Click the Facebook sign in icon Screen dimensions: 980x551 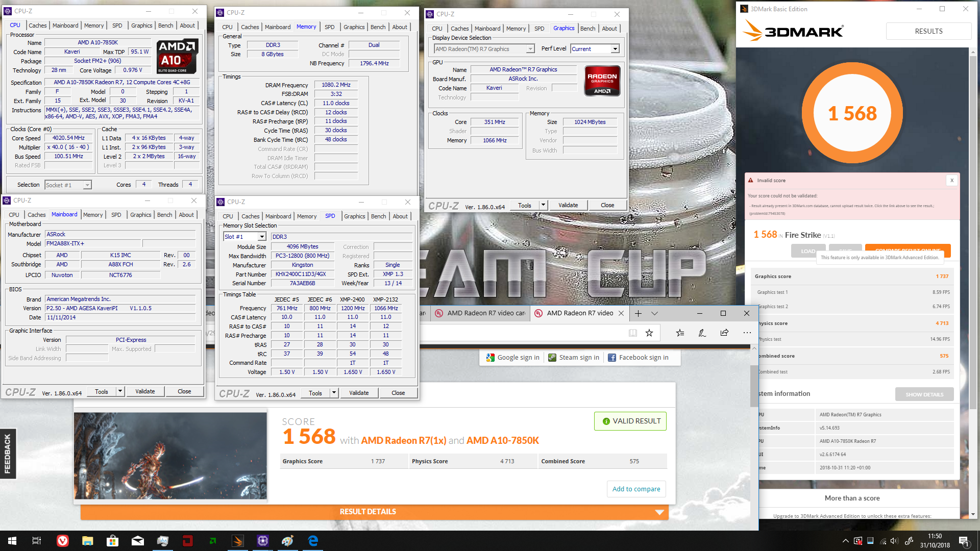click(612, 358)
